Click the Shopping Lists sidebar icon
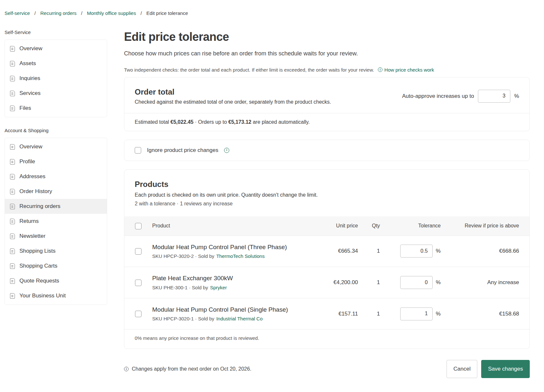544x392 pixels. pos(13,251)
